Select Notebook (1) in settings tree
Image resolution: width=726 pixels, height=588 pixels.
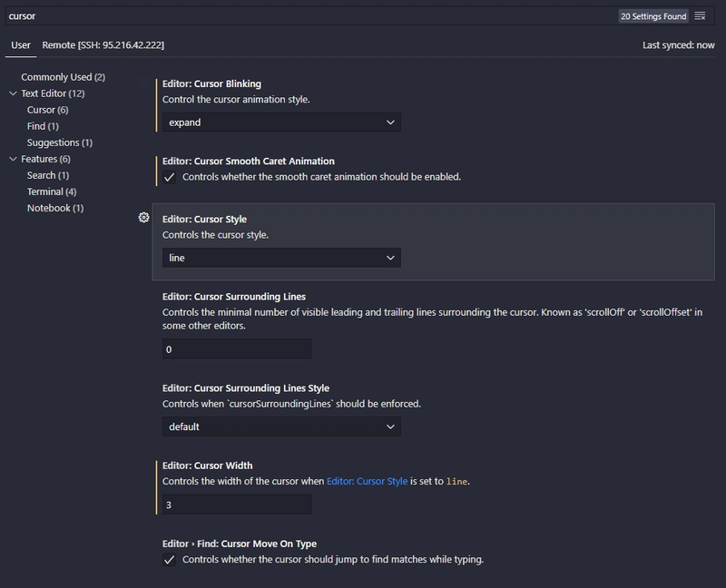click(55, 209)
